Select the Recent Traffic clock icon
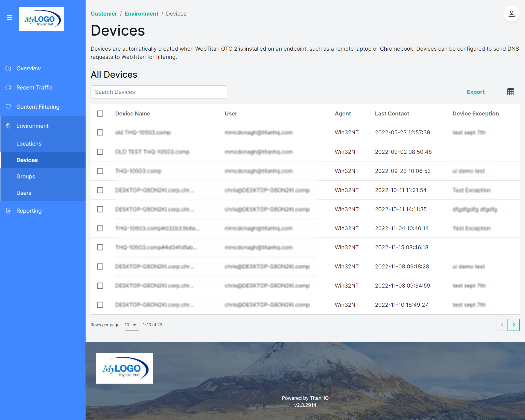 pyautogui.click(x=8, y=87)
